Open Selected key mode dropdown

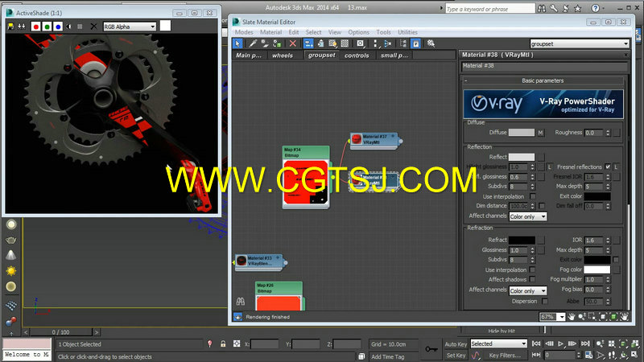click(x=498, y=343)
